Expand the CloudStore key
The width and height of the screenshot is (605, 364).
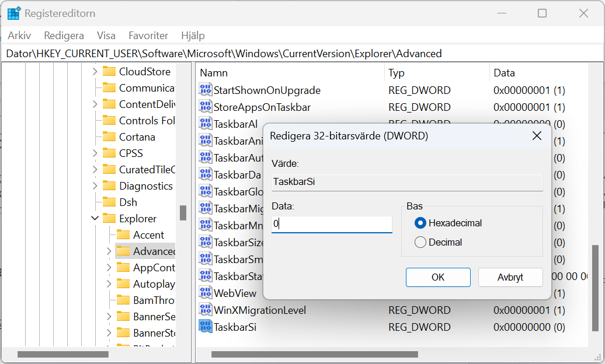click(x=95, y=72)
